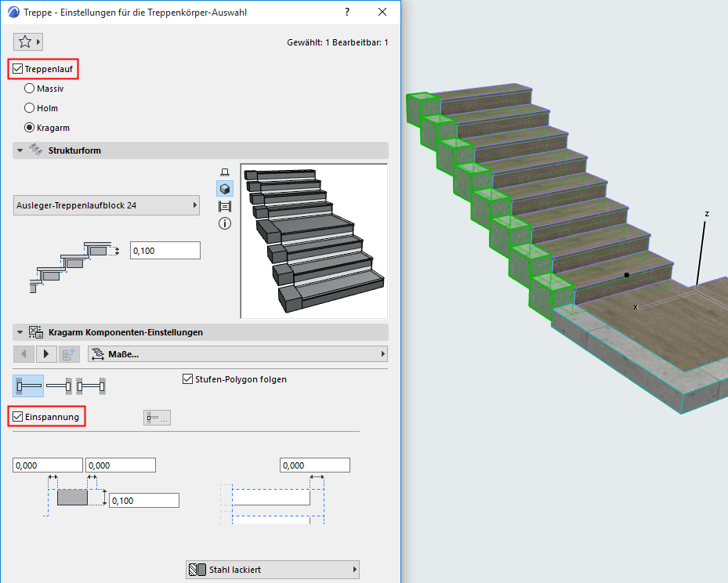Viewport: 728px width, 583px height.
Task: Open the info icon below the preview icons
Action: pos(226,223)
